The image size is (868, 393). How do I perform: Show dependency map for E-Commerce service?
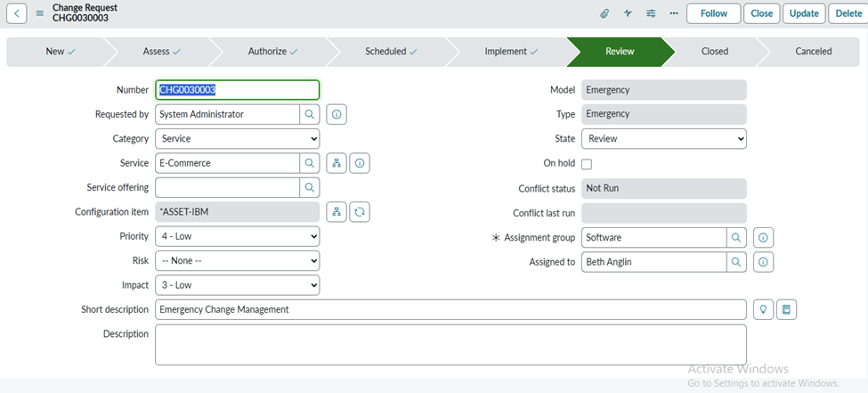click(x=337, y=163)
